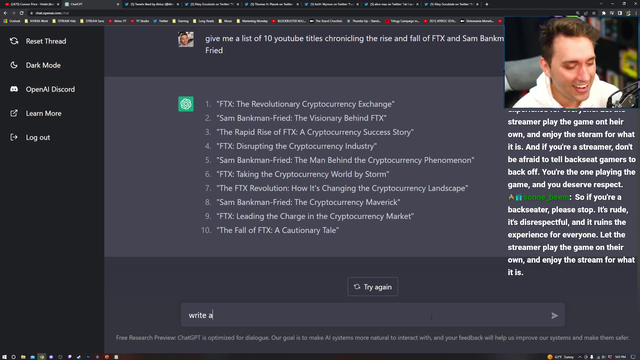Open File Explorer from taskbar

pos(23,357)
